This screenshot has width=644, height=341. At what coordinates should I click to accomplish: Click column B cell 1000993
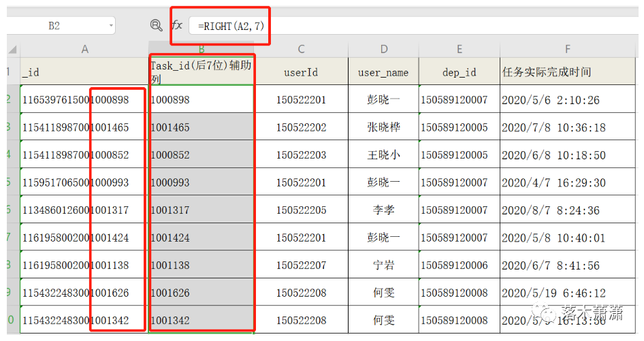coord(202,182)
